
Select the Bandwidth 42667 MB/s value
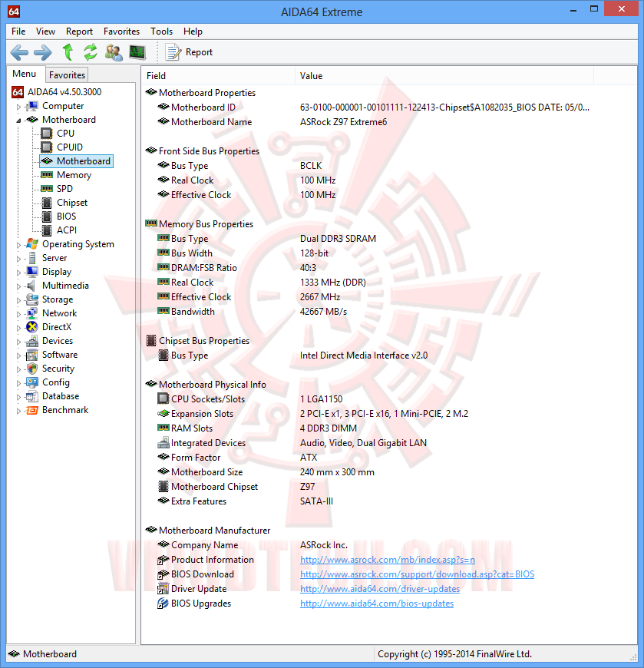tap(323, 312)
